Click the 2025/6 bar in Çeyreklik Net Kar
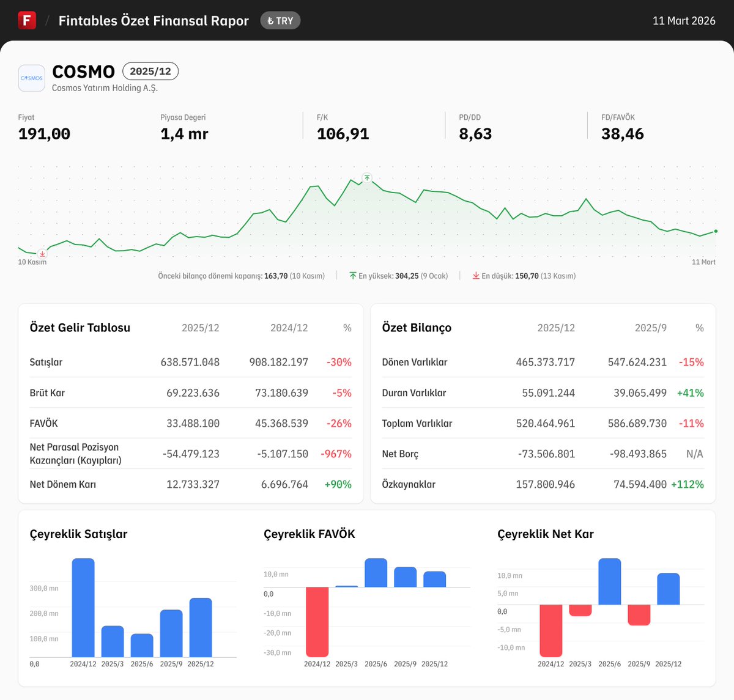734x700 pixels. click(x=609, y=581)
